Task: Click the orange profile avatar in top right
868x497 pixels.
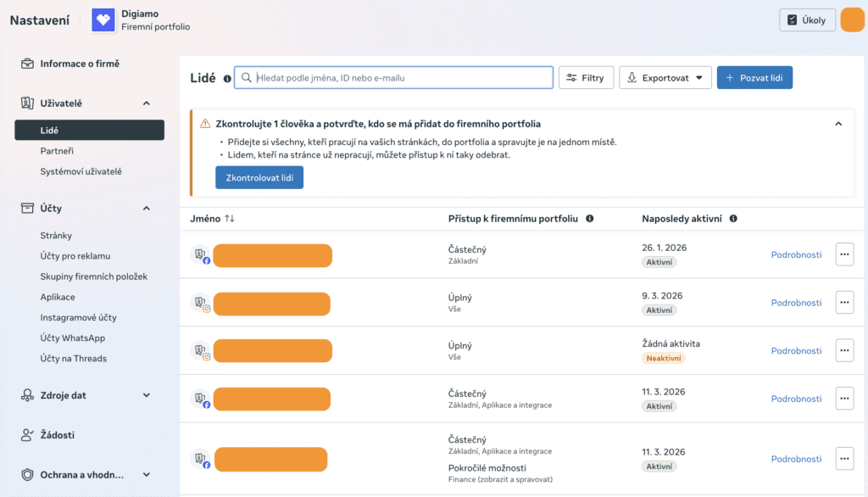Action: (x=851, y=20)
